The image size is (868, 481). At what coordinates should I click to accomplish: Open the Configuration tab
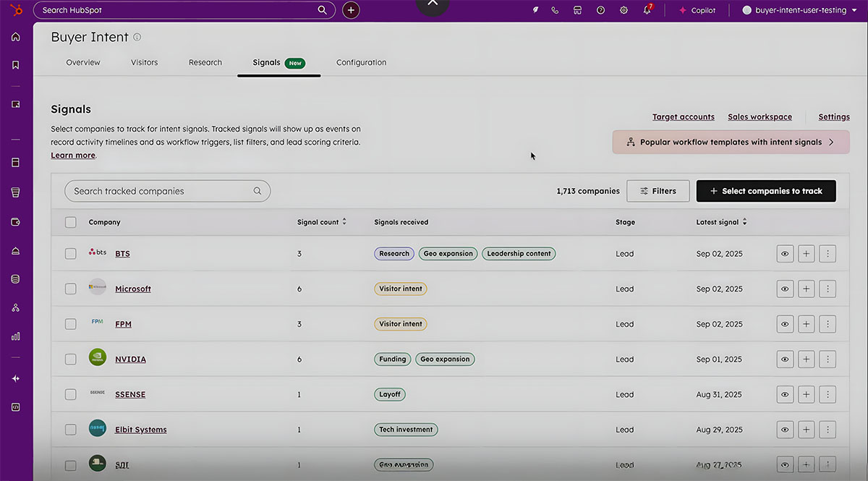point(361,62)
